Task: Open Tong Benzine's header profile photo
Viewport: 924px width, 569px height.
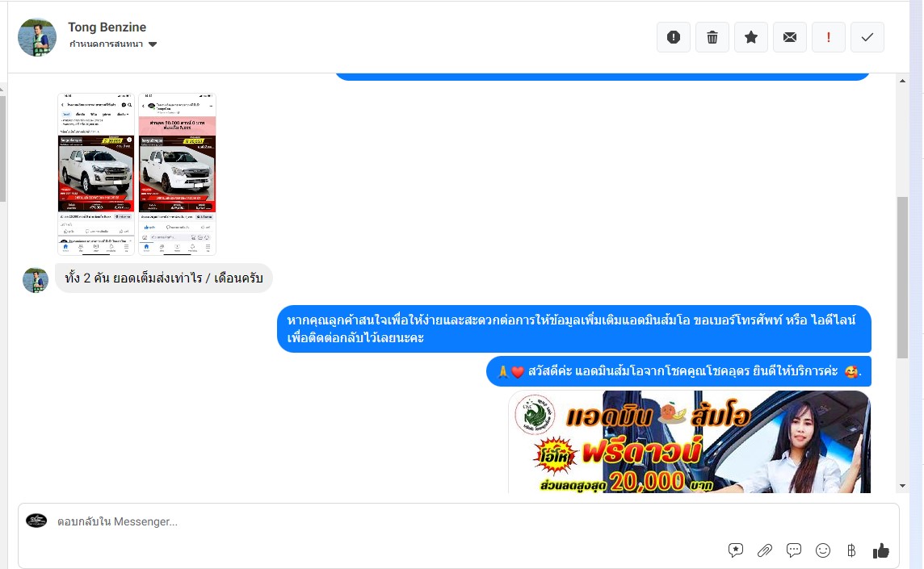Action: pos(37,37)
